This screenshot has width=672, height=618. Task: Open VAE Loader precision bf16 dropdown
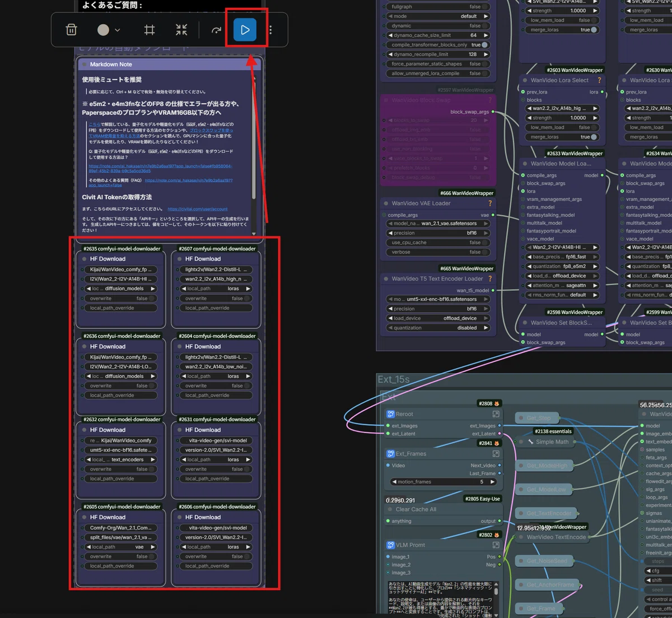(x=437, y=233)
